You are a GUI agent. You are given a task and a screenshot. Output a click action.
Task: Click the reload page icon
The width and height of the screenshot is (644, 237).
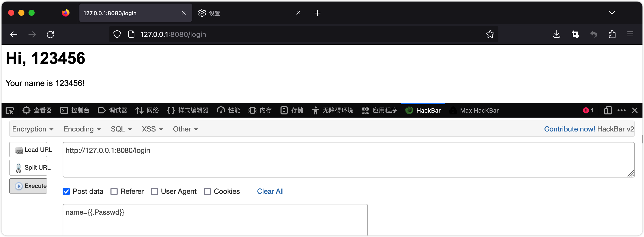(x=50, y=34)
